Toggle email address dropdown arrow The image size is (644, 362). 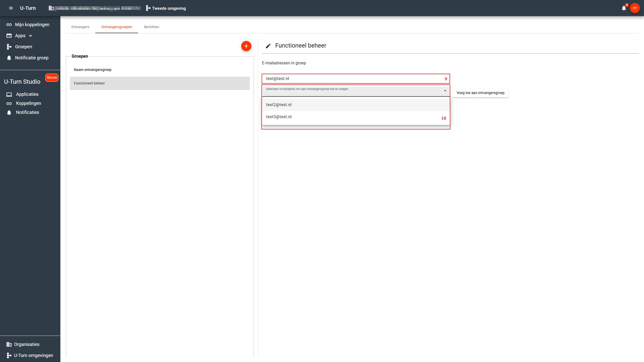pyautogui.click(x=445, y=91)
